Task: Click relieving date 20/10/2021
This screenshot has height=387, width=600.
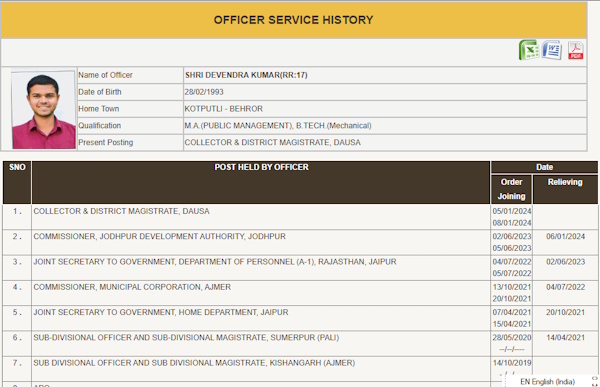Action: (565, 312)
